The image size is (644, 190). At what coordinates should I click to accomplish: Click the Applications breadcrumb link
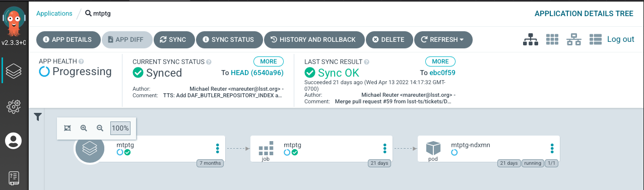[54, 14]
